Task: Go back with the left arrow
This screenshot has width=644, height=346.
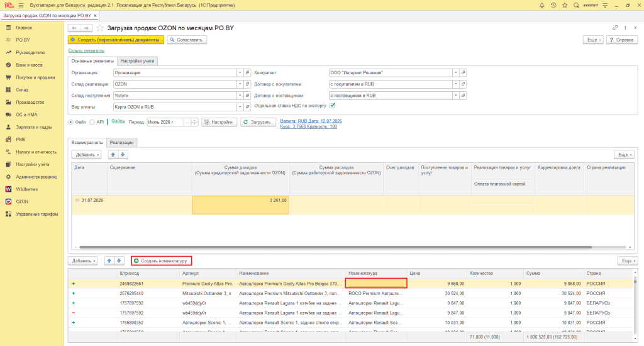Action: click(x=74, y=28)
